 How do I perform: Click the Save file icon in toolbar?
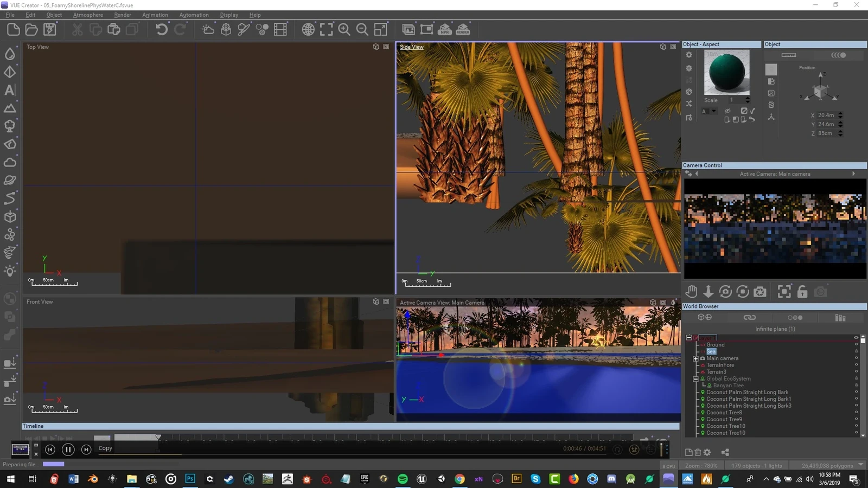tap(50, 29)
